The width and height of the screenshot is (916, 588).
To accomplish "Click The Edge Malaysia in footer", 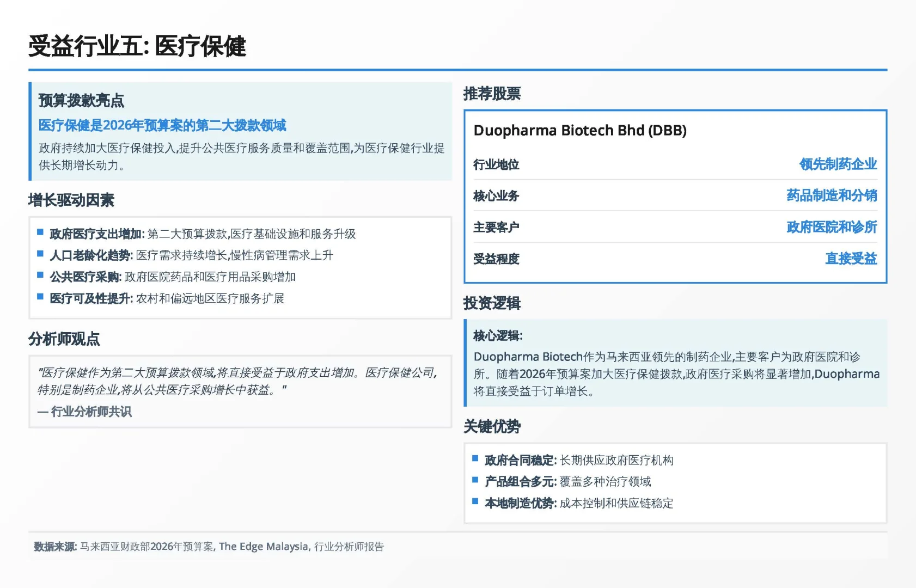I will point(264,547).
